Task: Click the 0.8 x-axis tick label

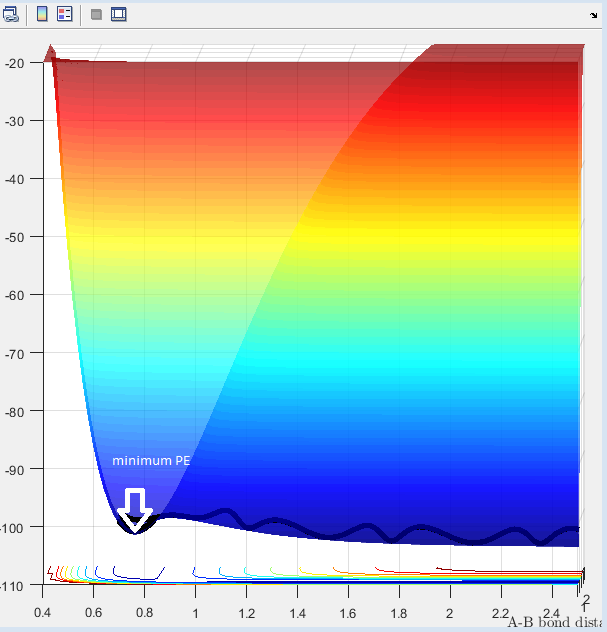Action: coord(144,613)
